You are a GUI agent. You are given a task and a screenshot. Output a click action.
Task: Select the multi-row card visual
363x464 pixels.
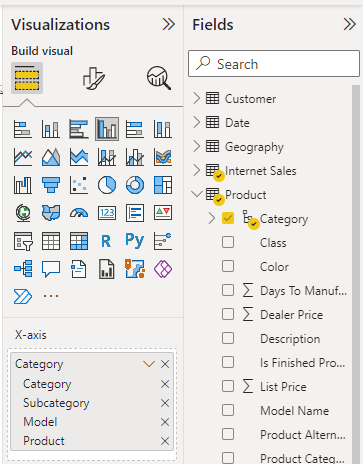[x=135, y=213]
